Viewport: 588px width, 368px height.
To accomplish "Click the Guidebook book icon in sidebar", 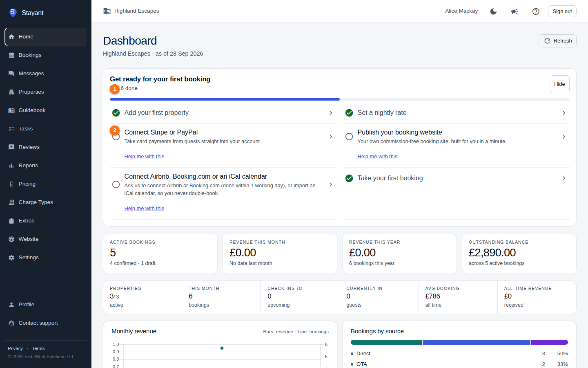I will 11,110.
